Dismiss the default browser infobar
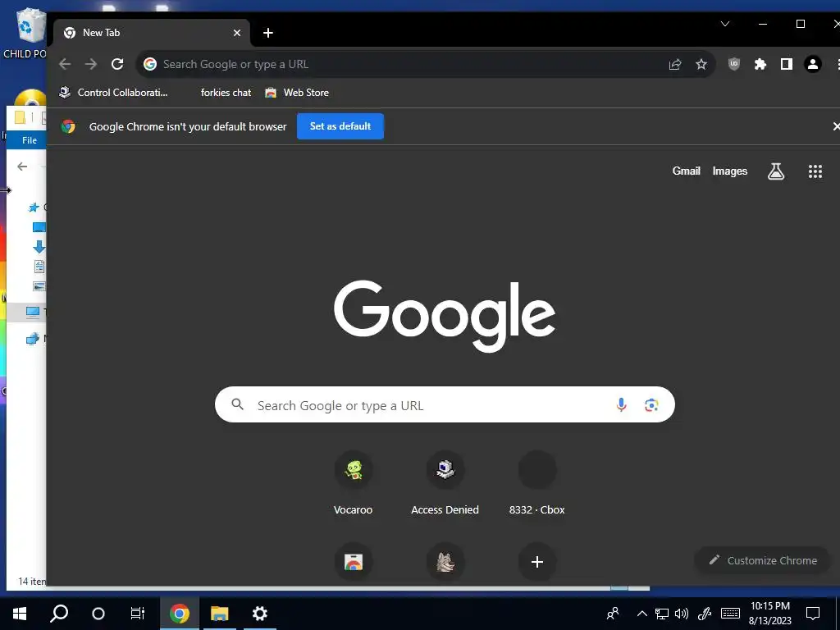This screenshot has height=630, width=840. (836, 126)
